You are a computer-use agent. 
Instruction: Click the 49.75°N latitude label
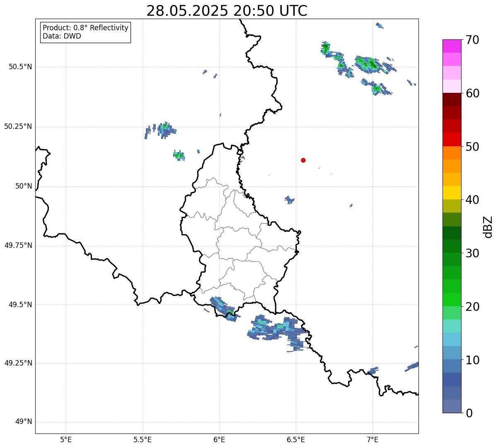point(18,245)
